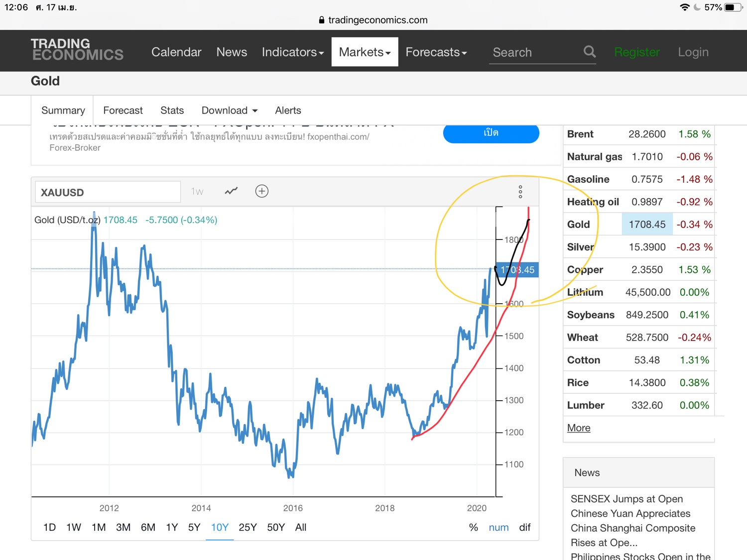The height and width of the screenshot is (560, 747).
Task: Click the XAUUSD symbol input field
Action: [108, 192]
